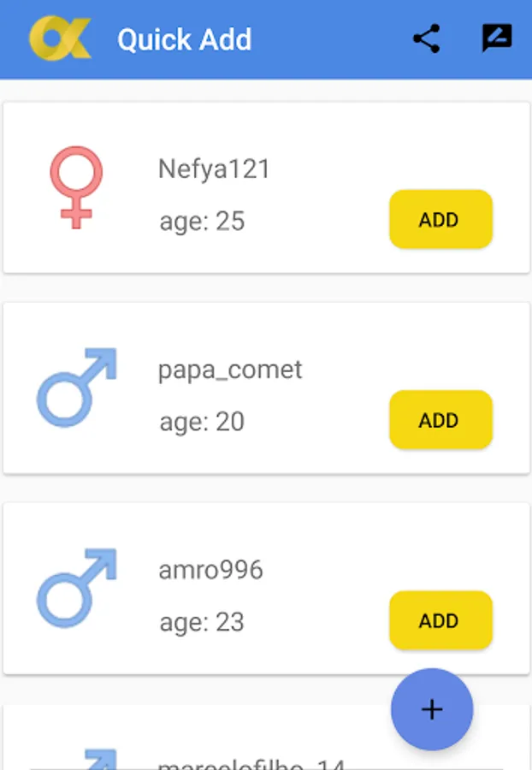
Task: Tap the age: 20 label
Action: pos(202,422)
